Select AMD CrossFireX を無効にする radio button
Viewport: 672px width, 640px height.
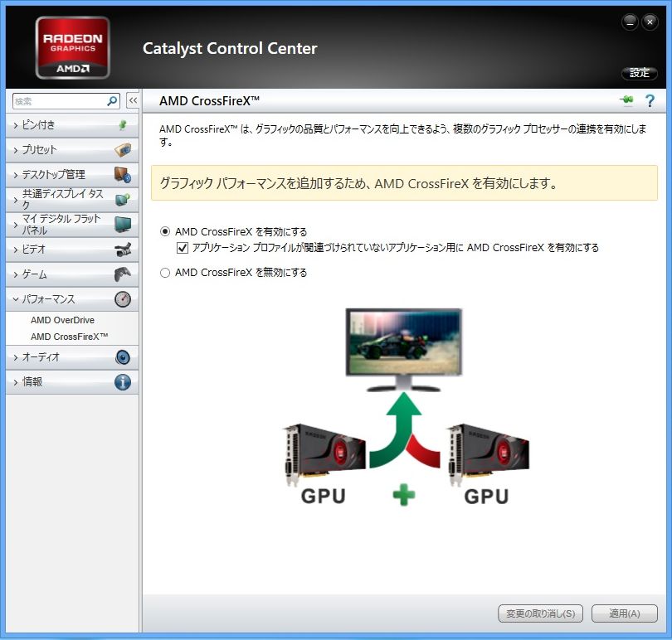pos(165,273)
